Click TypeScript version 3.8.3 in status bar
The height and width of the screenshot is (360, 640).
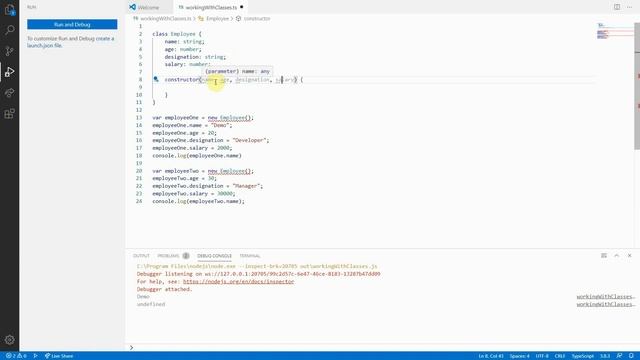605,356
